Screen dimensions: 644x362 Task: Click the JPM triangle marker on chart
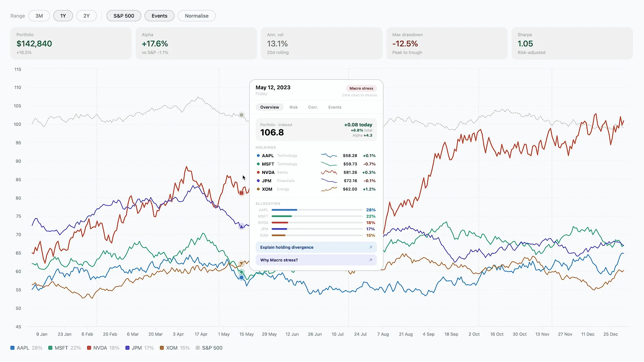(241, 227)
